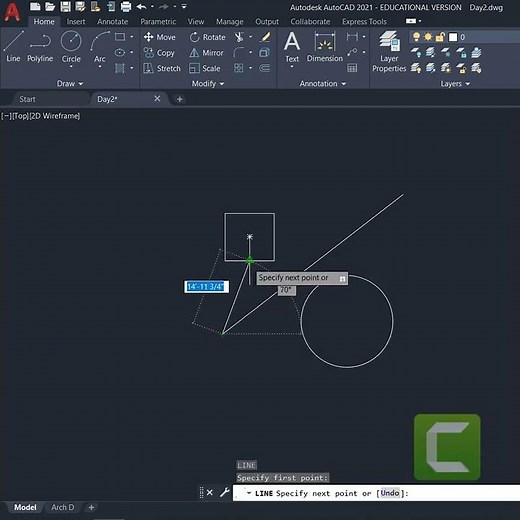Click the Save icon
Screen dimensions: 520x520
65,6
